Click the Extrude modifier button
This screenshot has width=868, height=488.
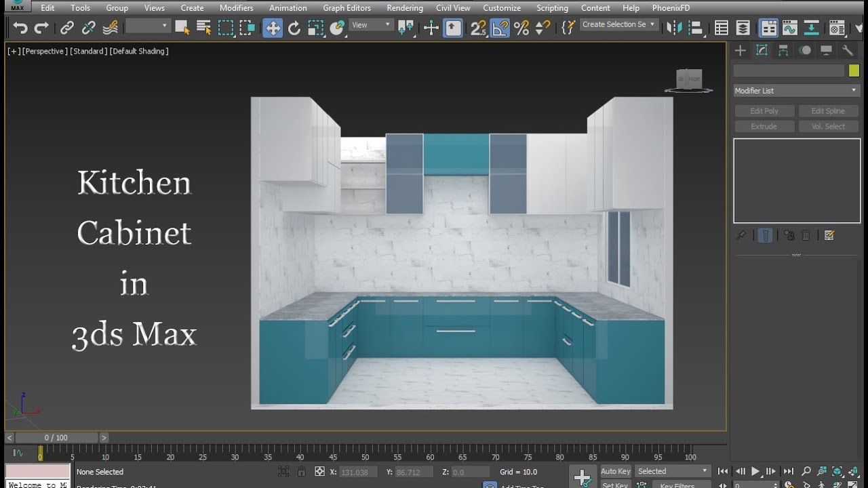(764, 126)
